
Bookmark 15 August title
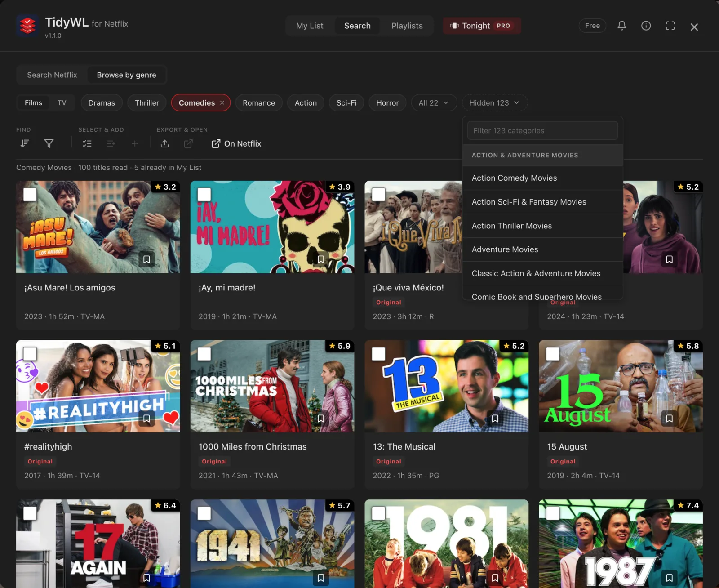pyautogui.click(x=669, y=419)
